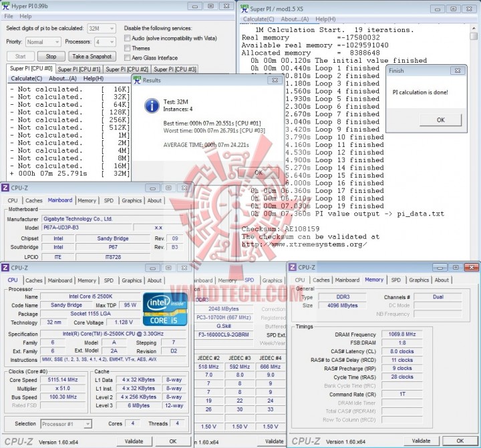The image size is (481, 448).
Task: Switch to Super PI [CPU #2] tab
Action: (127, 69)
